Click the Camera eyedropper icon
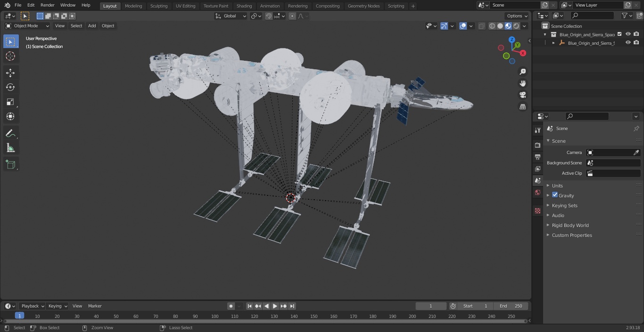The height and width of the screenshot is (332, 644). coord(636,153)
